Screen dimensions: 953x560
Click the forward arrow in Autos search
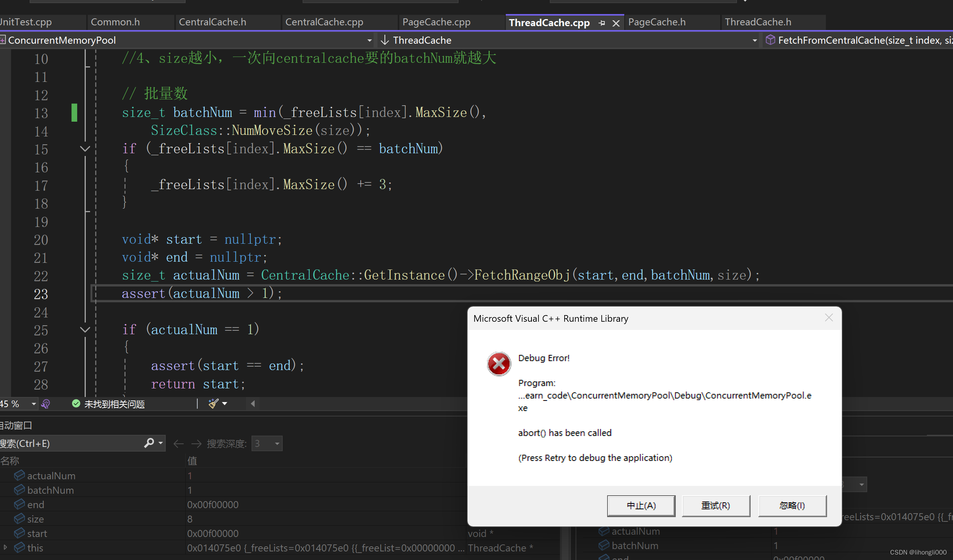click(196, 443)
